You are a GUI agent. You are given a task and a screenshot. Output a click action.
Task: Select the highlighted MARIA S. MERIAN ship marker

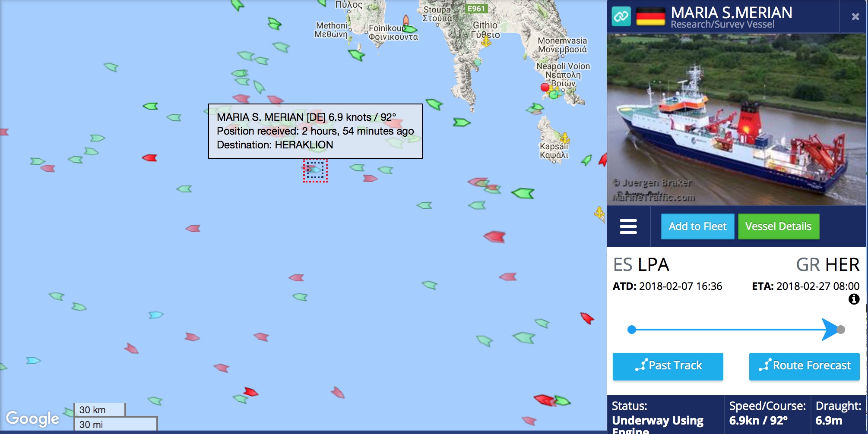(315, 170)
